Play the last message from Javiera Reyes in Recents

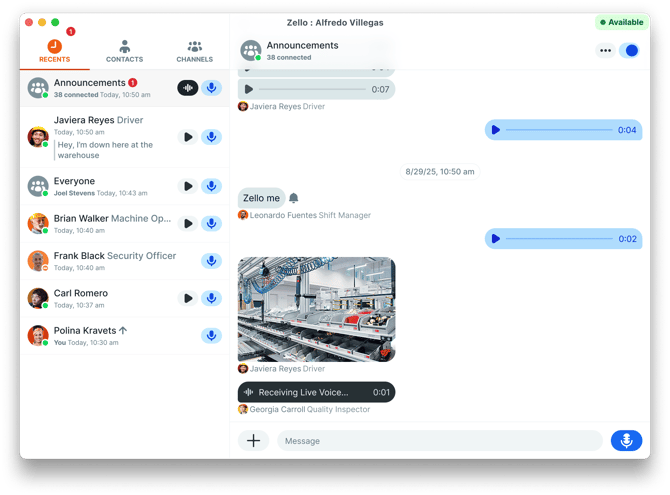188,137
